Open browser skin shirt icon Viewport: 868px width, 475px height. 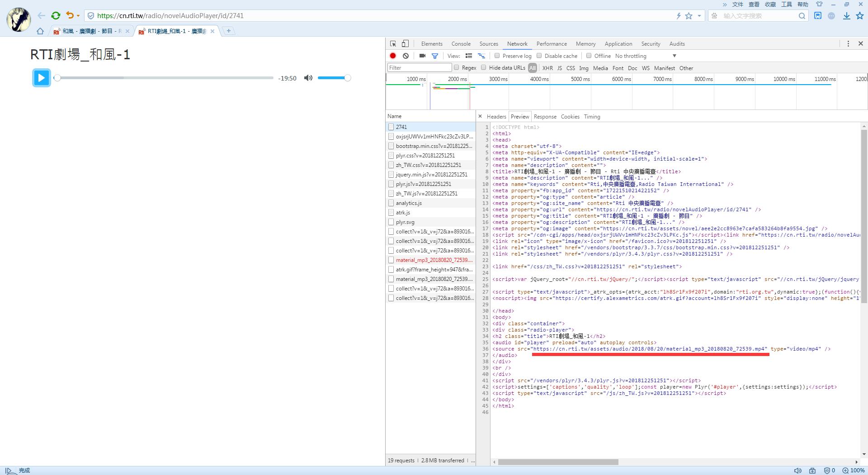point(819,4)
